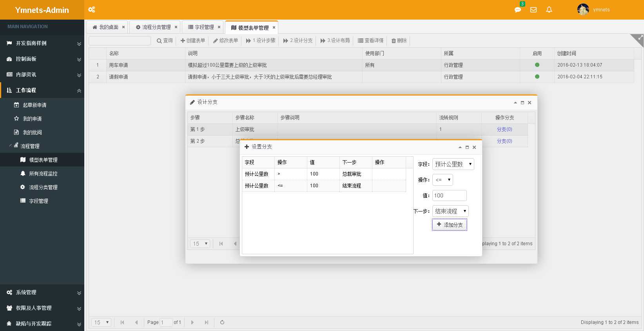Click 添加分支 button
The width and height of the screenshot is (644, 331).
click(x=450, y=225)
